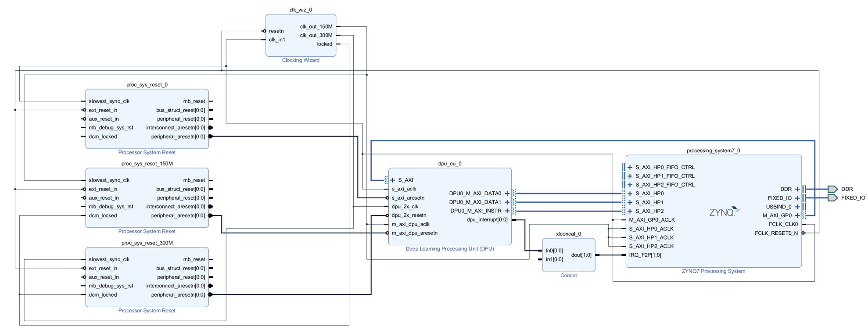
Task: Select the Concat label under xlconcat_0
Action: pos(569,276)
